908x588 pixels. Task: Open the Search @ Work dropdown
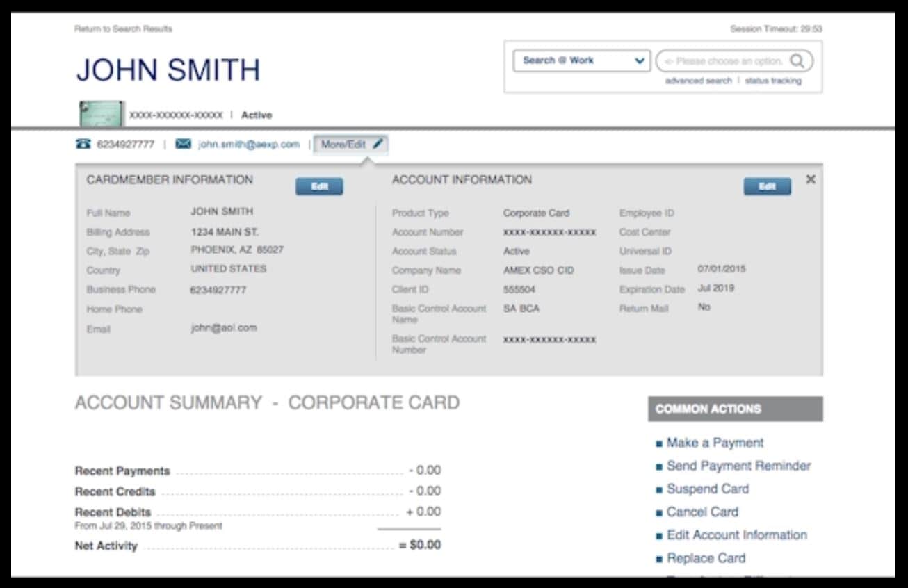click(581, 61)
